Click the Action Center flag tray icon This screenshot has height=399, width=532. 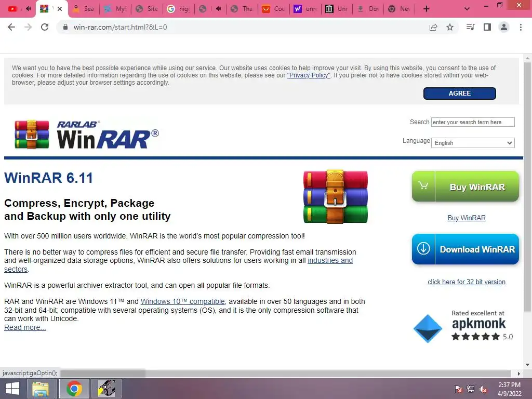click(458, 389)
